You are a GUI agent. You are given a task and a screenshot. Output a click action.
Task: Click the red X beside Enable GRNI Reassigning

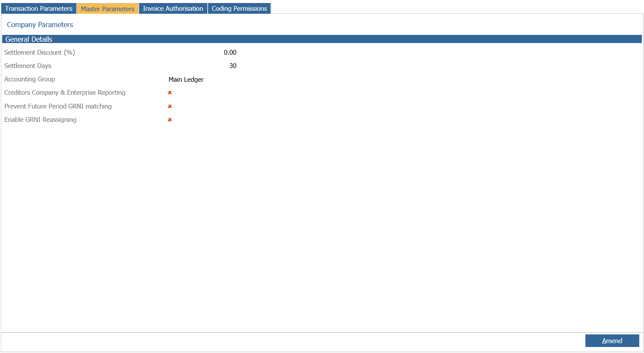[x=170, y=120]
